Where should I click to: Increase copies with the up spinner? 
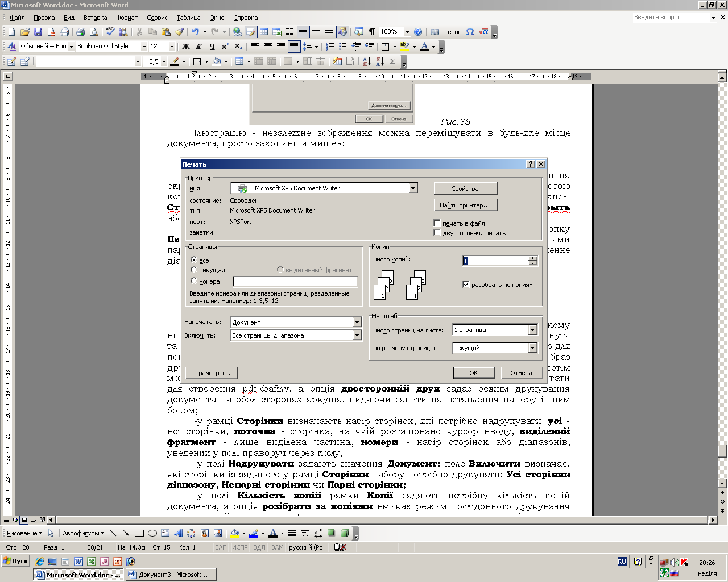click(x=532, y=258)
